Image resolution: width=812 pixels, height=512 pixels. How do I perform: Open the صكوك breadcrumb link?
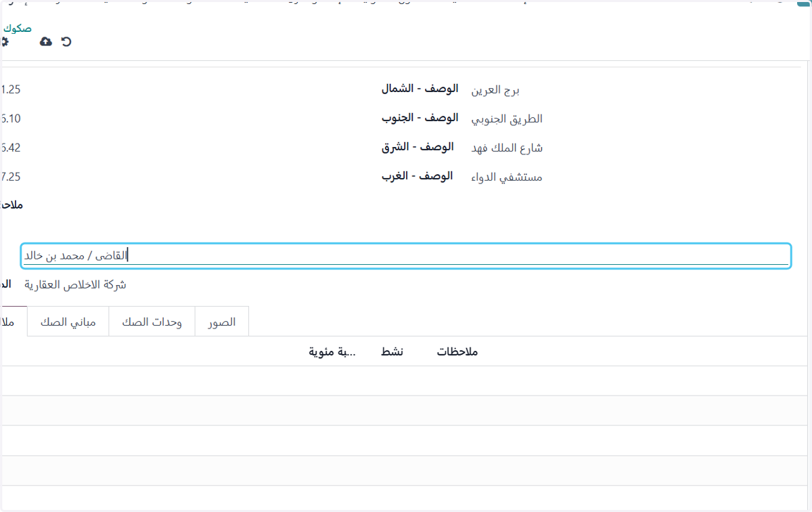tap(18, 28)
